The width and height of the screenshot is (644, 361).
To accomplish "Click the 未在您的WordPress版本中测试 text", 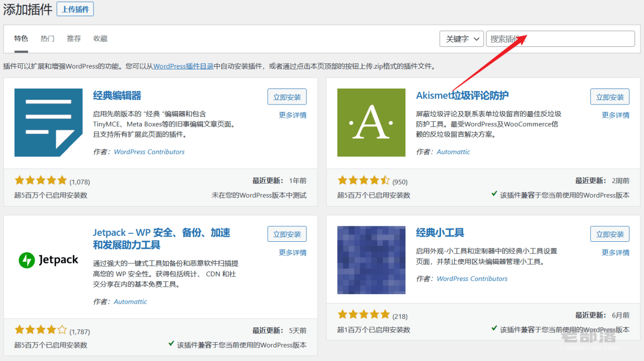I will pyautogui.click(x=259, y=195).
